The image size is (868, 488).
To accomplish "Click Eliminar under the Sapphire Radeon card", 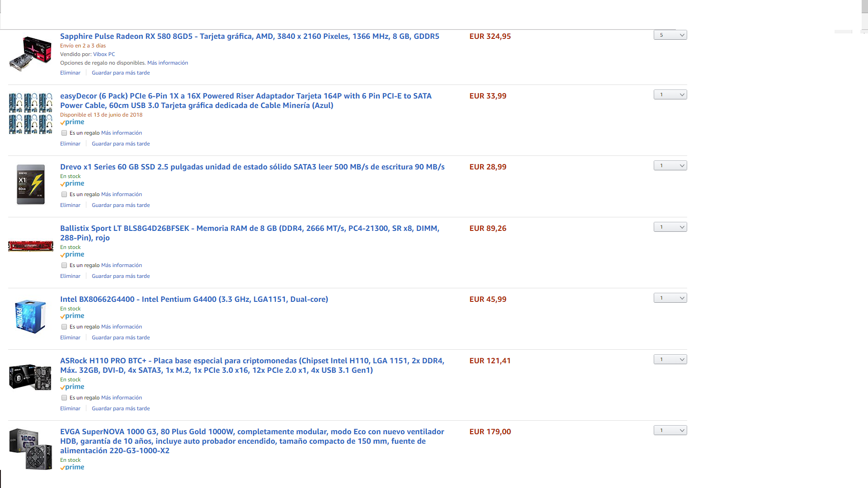I will pos(70,73).
